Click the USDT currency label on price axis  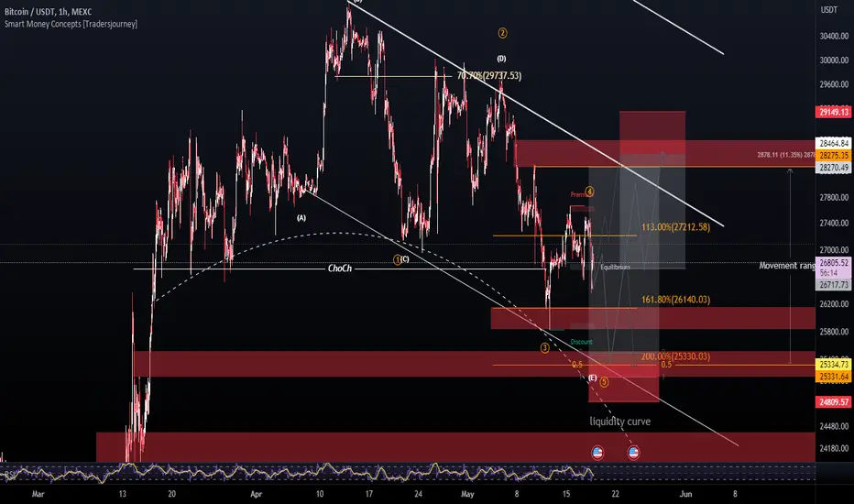click(x=829, y=10)
